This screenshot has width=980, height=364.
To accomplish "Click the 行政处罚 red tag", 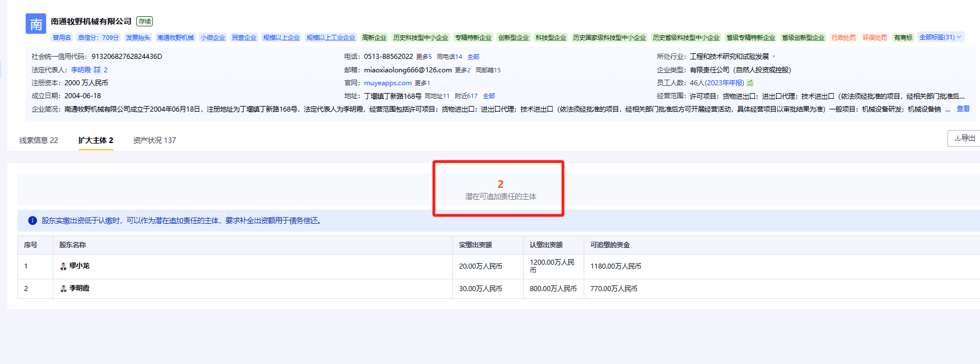I will (843, 38).
